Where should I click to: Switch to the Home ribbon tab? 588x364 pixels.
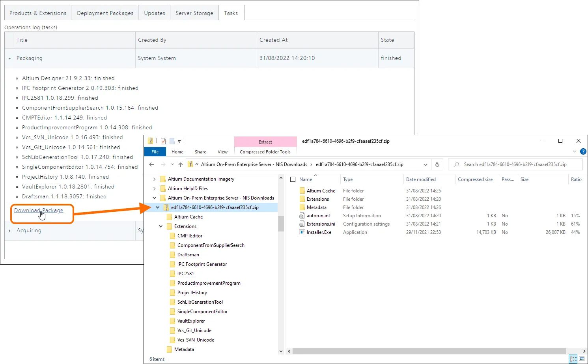click(177, 152)
